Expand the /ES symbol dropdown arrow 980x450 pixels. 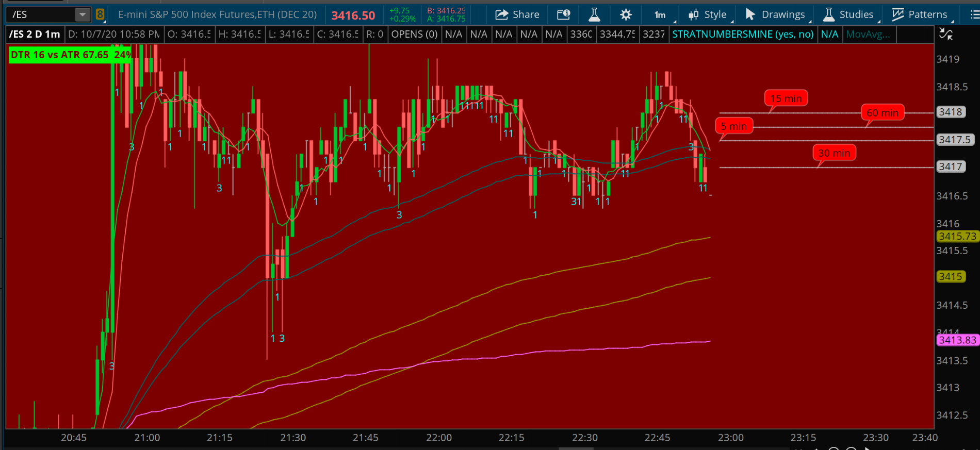82,14
